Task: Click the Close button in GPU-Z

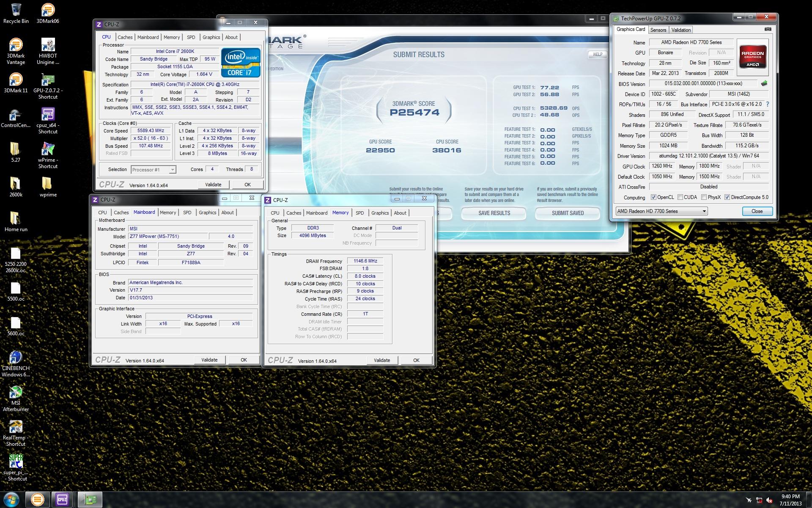Action: [757, 211]
